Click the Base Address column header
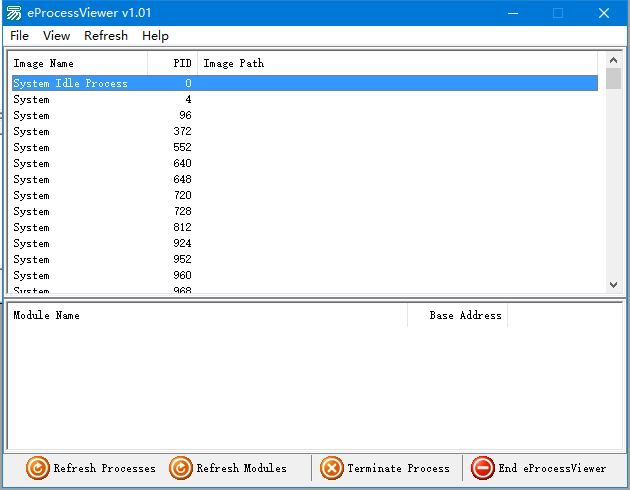Viewport: 630px width, 490px height. coord(458,315)
